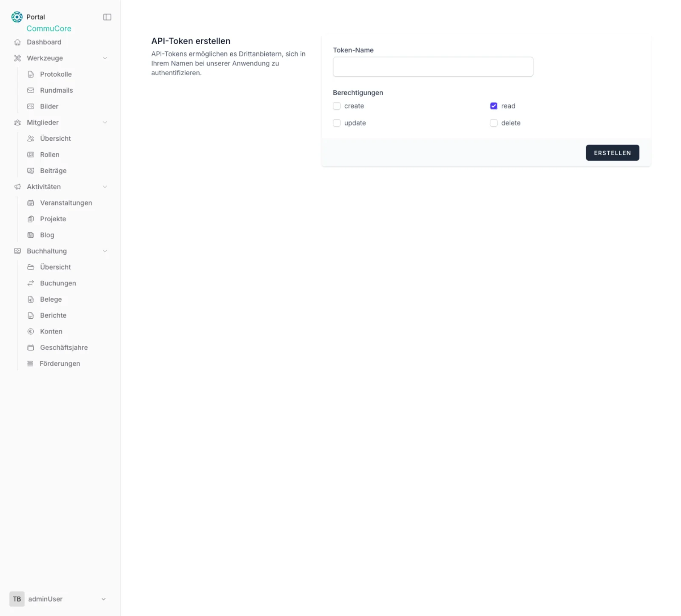Viewport: 681px width, 616px height.
Task: Open the Rollen page link
Action: click(67, 155)
